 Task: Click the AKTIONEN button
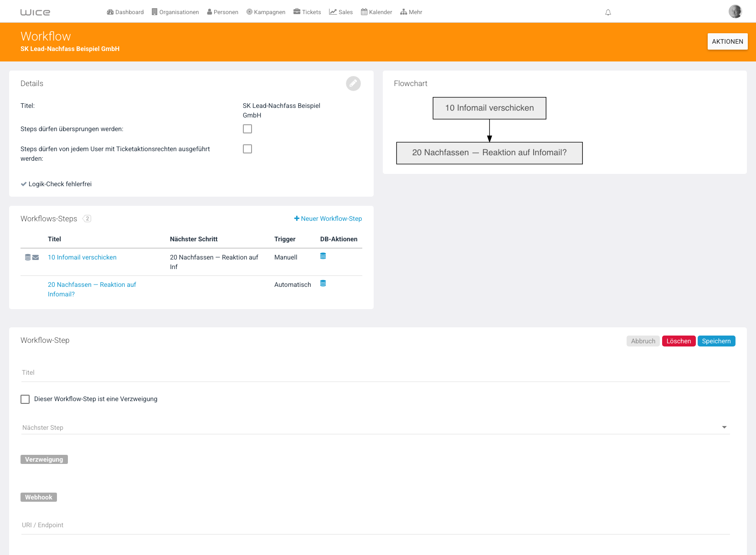[727, 41]
